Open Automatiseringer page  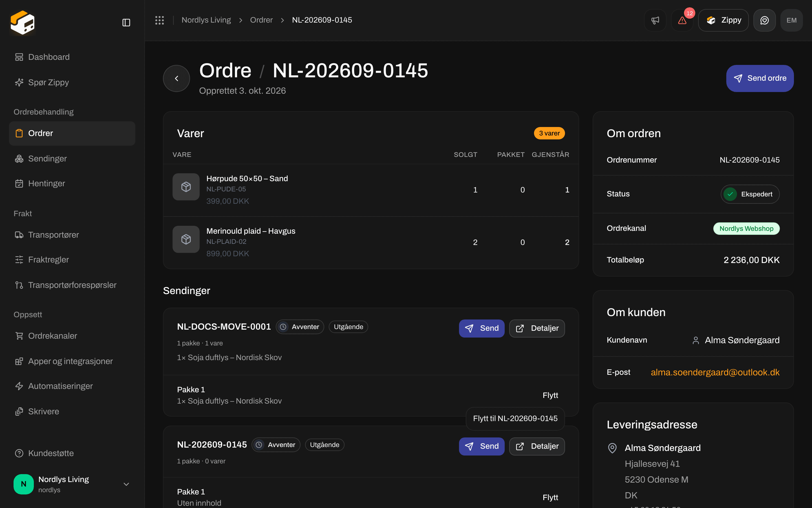pos(72,386)
